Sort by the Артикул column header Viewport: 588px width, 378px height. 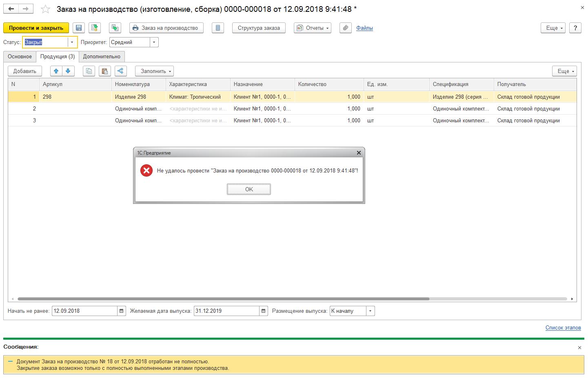pos(75,84)
